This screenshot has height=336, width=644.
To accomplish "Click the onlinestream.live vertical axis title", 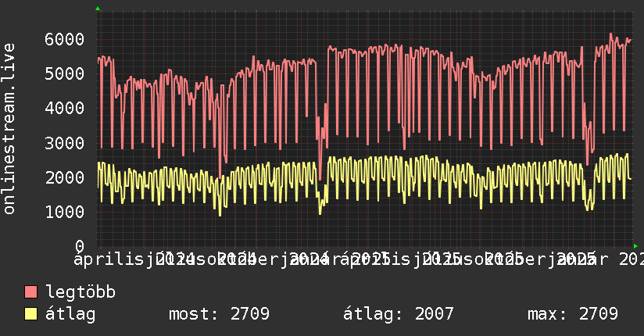I will pyautogui.click(x=9, y=129).
